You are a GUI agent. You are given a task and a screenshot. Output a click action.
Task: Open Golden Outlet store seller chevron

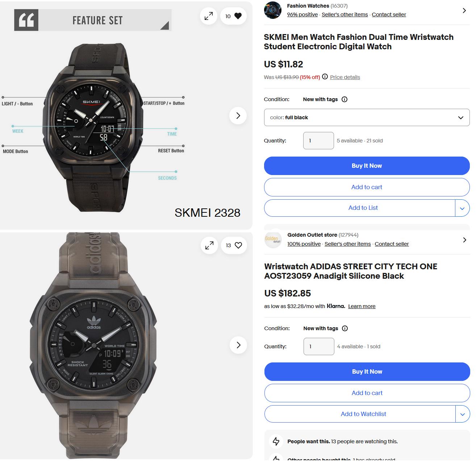464,240
